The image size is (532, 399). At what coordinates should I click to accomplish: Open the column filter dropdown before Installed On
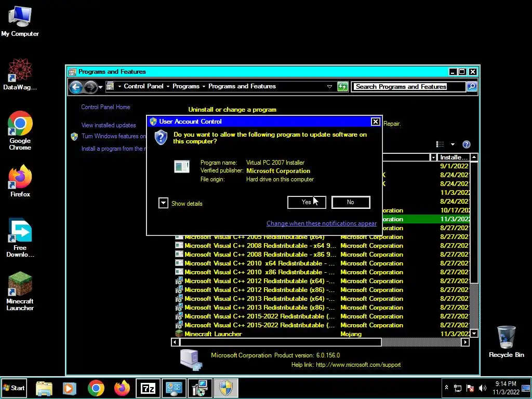click(433, 158)
